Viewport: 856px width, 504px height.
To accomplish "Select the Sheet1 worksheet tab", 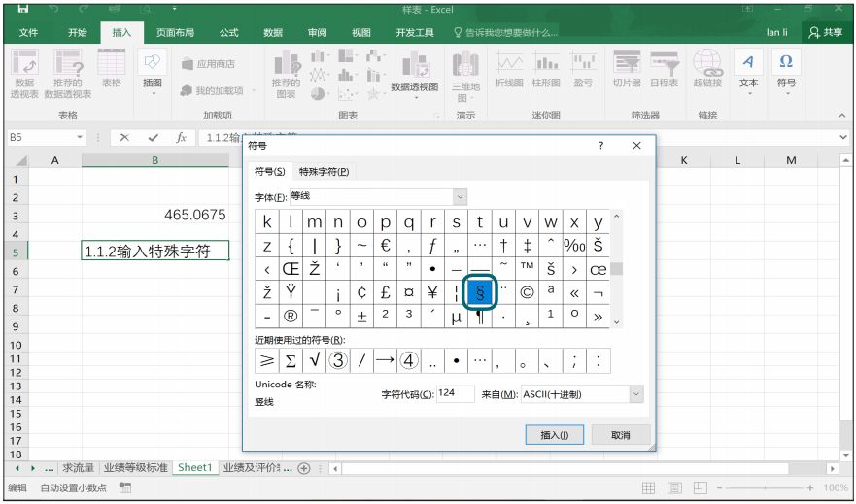I will 195,467.
